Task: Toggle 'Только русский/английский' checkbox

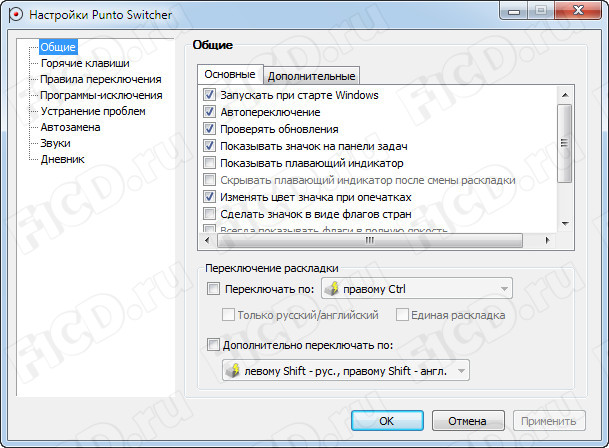Action: (228, 314)
